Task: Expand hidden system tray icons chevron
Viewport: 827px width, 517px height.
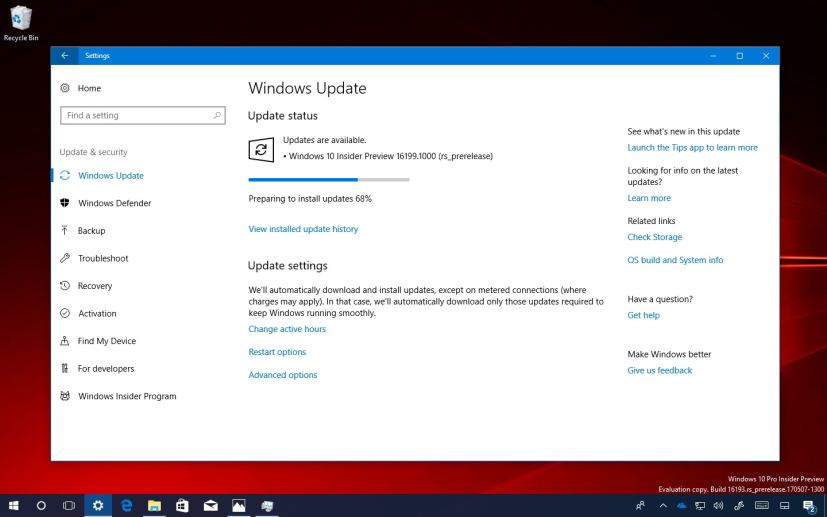Action: [663, 506]
